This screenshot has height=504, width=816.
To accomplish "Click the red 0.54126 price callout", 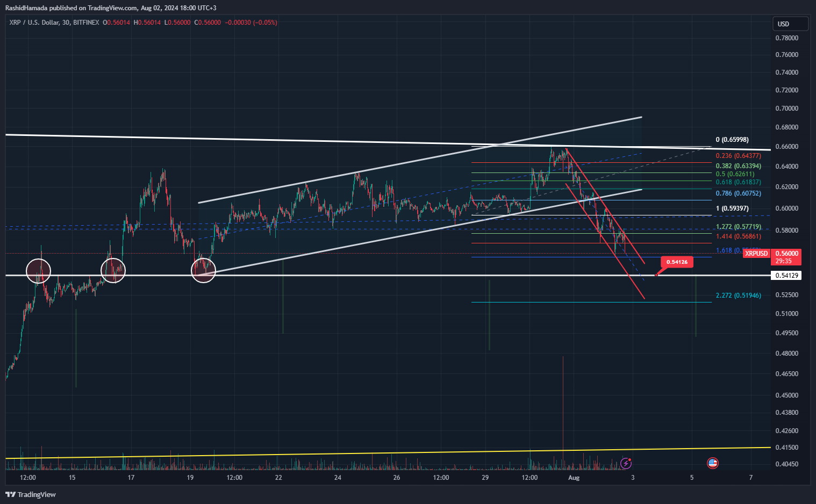I will point(677,262).
